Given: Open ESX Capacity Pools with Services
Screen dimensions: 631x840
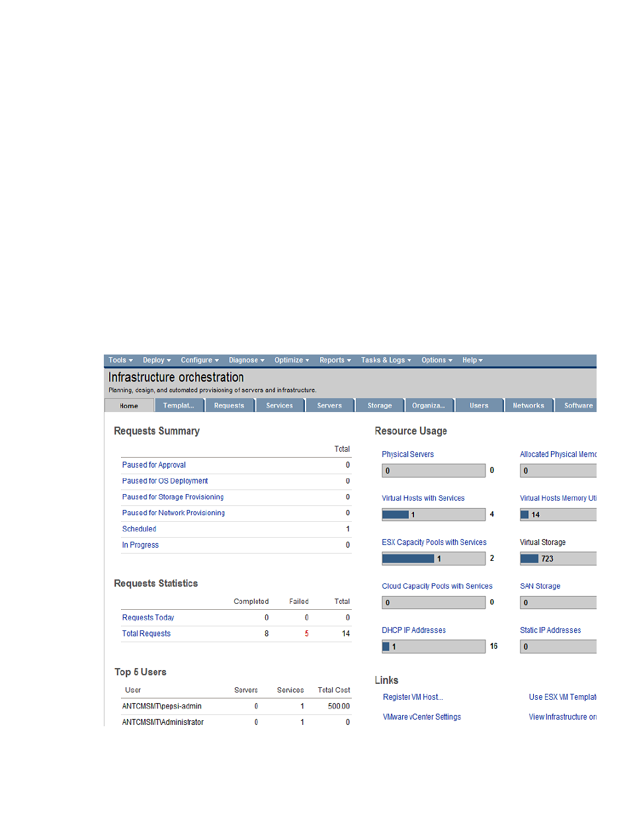Looking at the screenshot, I should [x=435, y=542].
